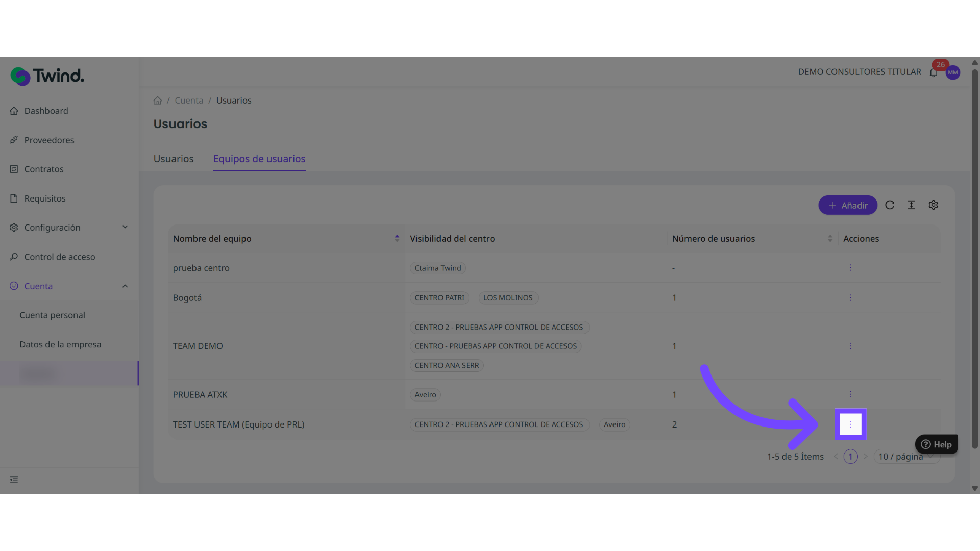Click the Aveiro tag in PRUEBA ATXK row
The image size is (980, 551).
coord(425,395)
